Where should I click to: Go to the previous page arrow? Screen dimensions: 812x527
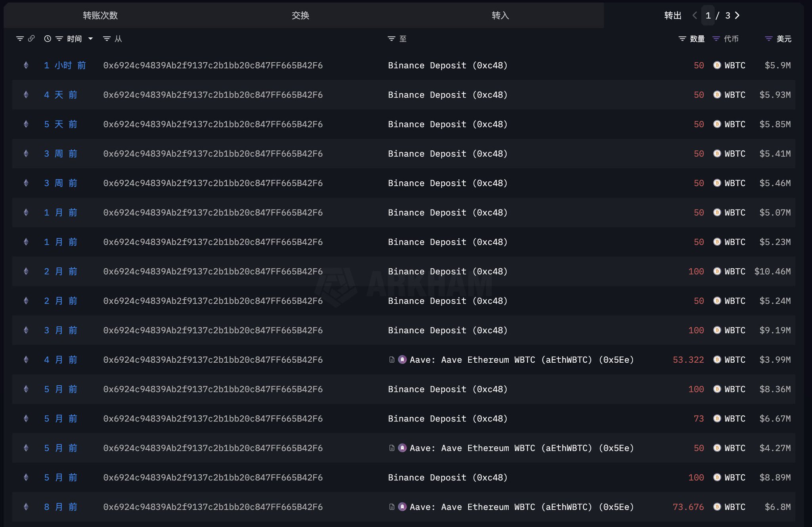point(695,15)
